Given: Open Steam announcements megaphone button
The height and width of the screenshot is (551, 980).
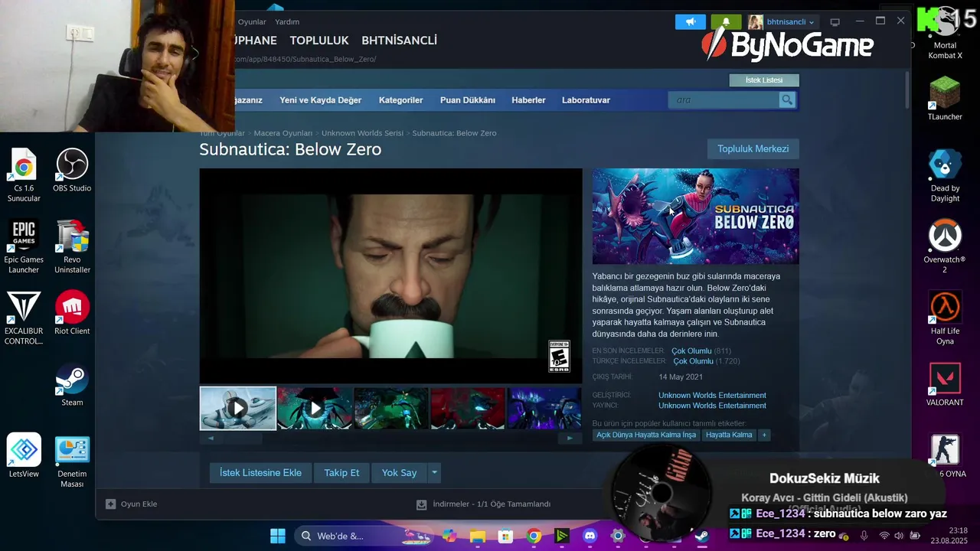Looking at the screenshot, I should [690, 22].
